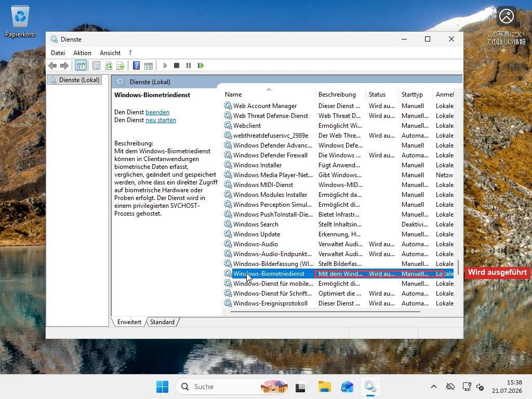The image size is (532, 399).
Task: Click the Export list toolbar icon
Action: [121, 65]
